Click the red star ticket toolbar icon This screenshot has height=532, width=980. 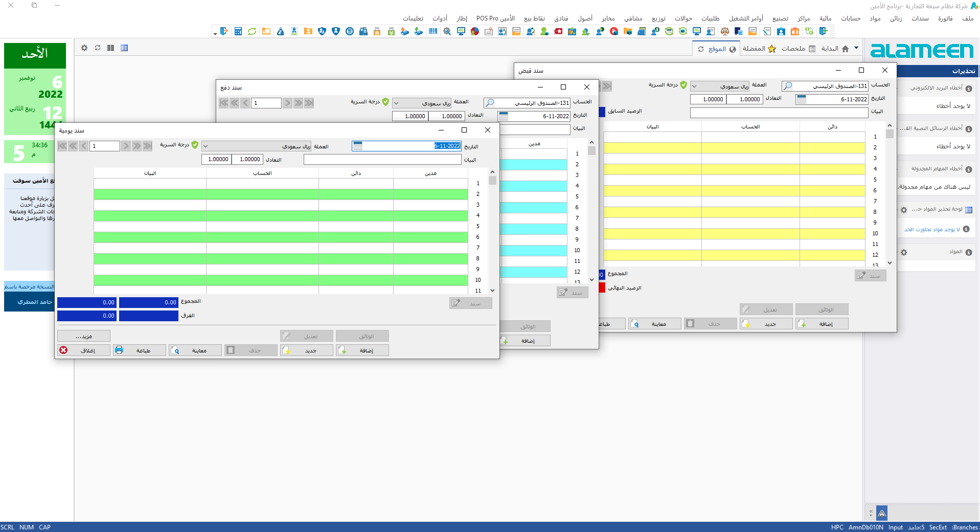558,31
